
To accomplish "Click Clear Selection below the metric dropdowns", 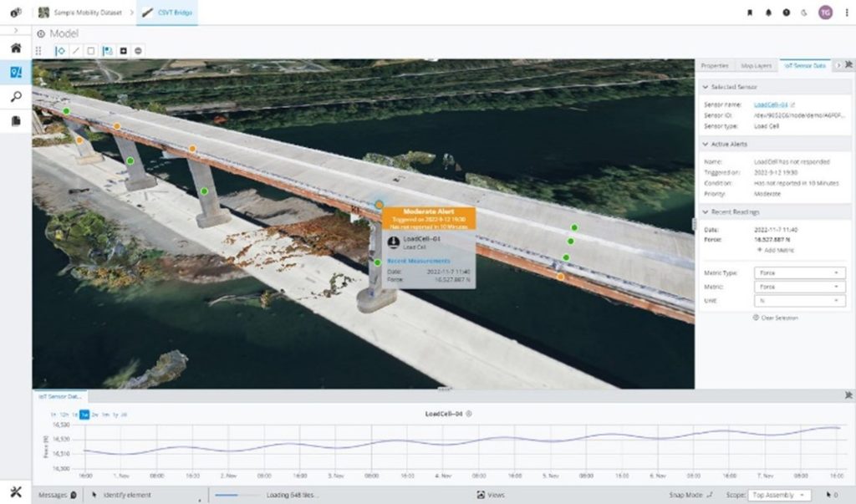I will point(776,318).
